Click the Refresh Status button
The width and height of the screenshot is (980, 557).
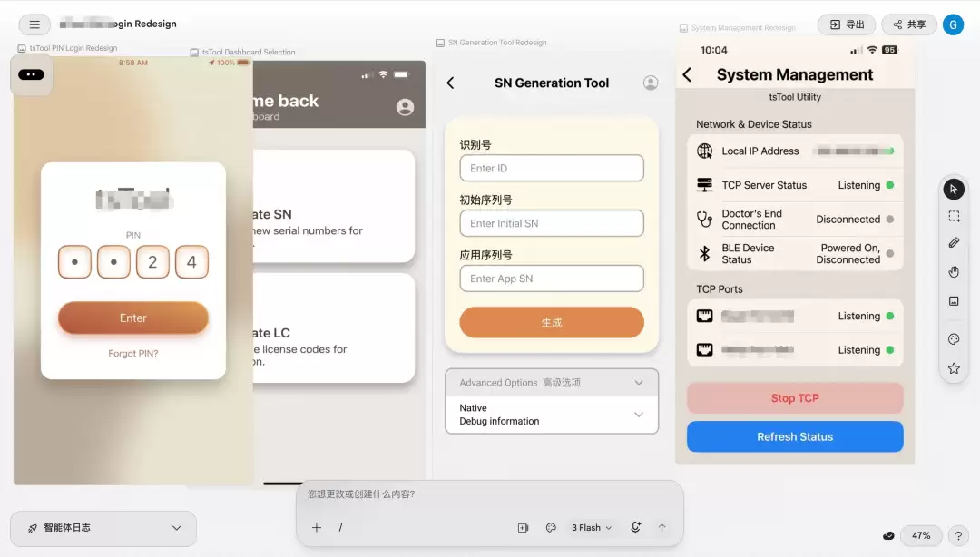(x=795, y=437)
